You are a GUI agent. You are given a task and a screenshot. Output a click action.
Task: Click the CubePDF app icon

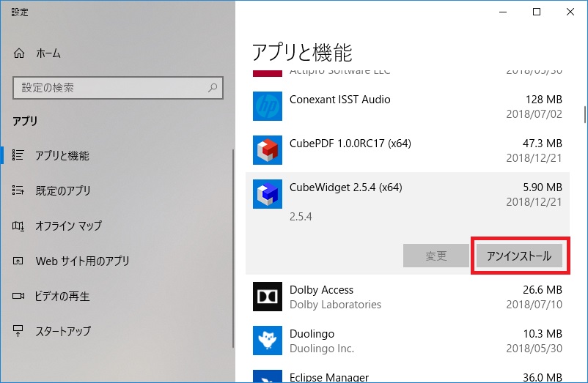[268, 150]
